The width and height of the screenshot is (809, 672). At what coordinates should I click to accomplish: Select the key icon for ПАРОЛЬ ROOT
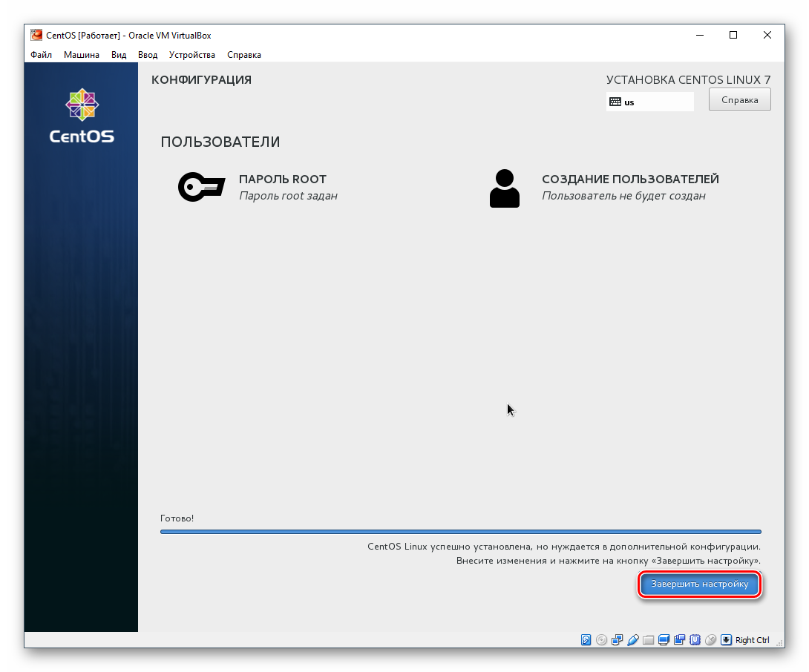coord(200,187)
